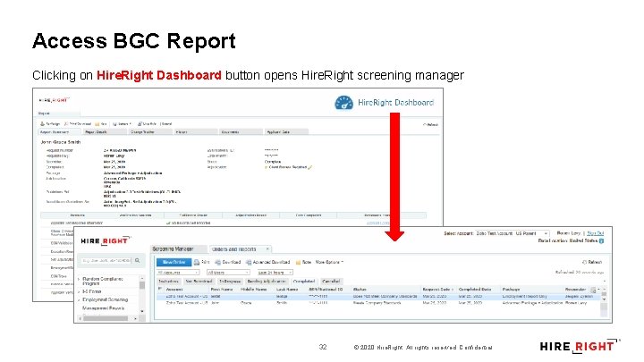Click the HireRight Dashboard gauge icon

tap(343, 102)
